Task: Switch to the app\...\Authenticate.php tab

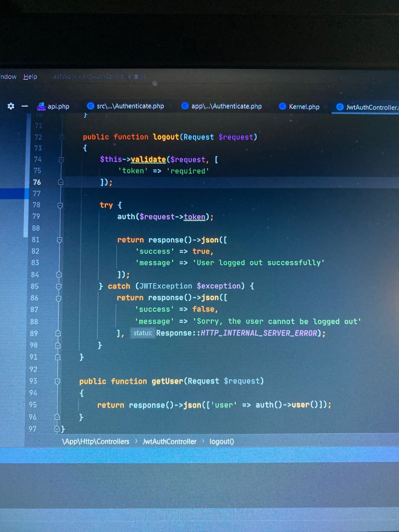Action: coord(222,106)
